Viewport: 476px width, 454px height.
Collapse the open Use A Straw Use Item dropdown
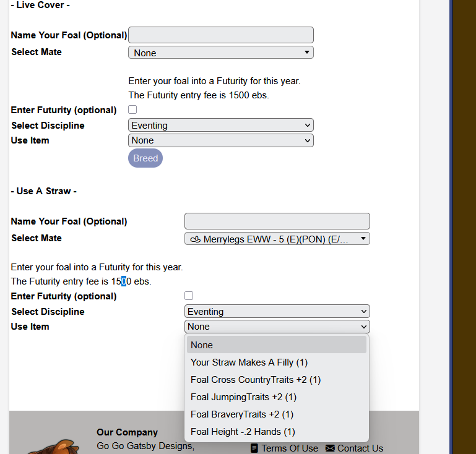[x=277, y=327]
